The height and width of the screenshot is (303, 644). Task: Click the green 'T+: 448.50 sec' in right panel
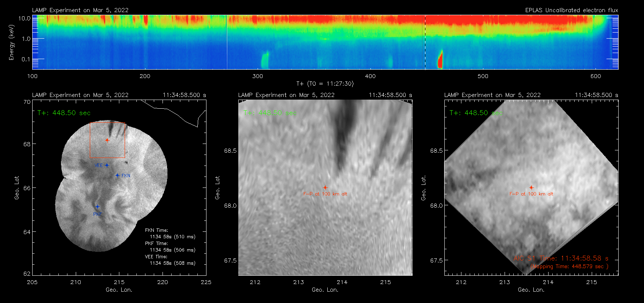click(x=476, y=113)
